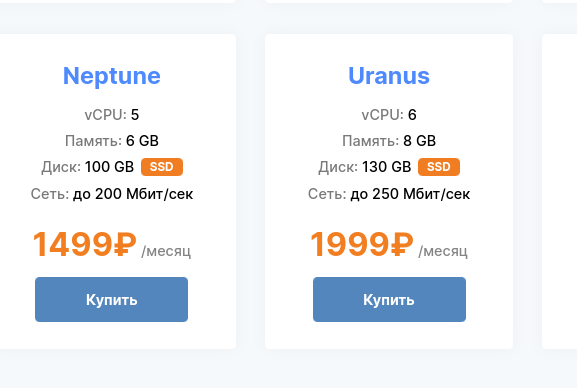The image size is (577, 388).
Task: Click the ruble sign after 1999
Action: tap(402, 244)
